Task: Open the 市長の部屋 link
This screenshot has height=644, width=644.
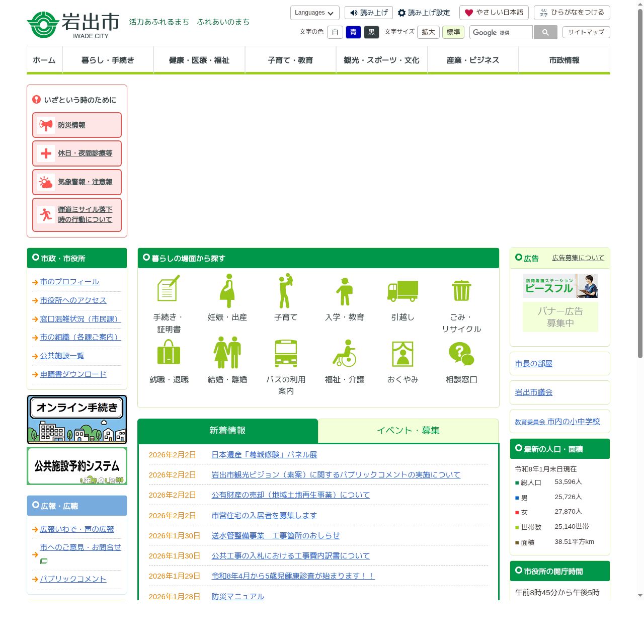Action: tap(534, 363)
